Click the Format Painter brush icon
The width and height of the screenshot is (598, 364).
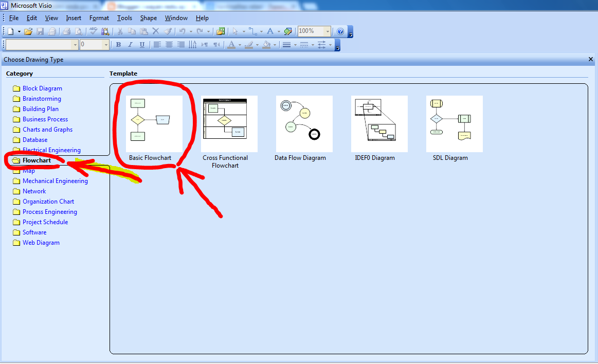coord(168,32)
